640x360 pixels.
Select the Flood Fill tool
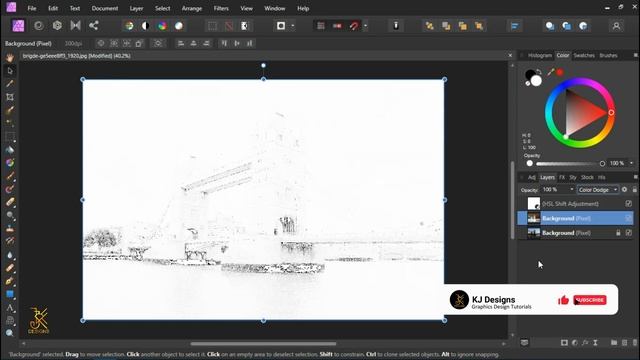pos(10,150)
